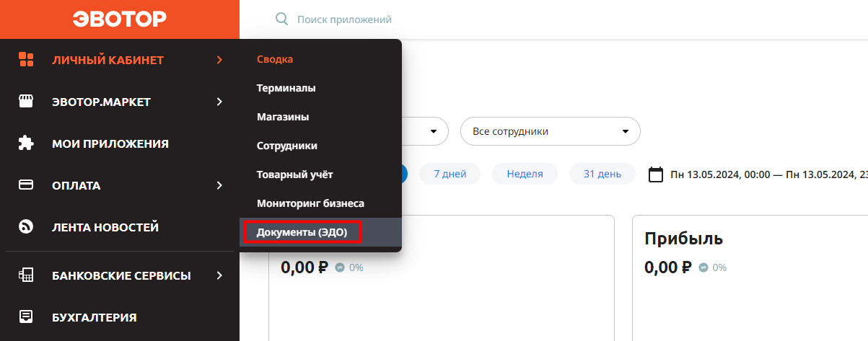Viewport: 868px width, 341px height.
Task: Expand the Банковские сервисы chevron
Action: pos(219,275)
